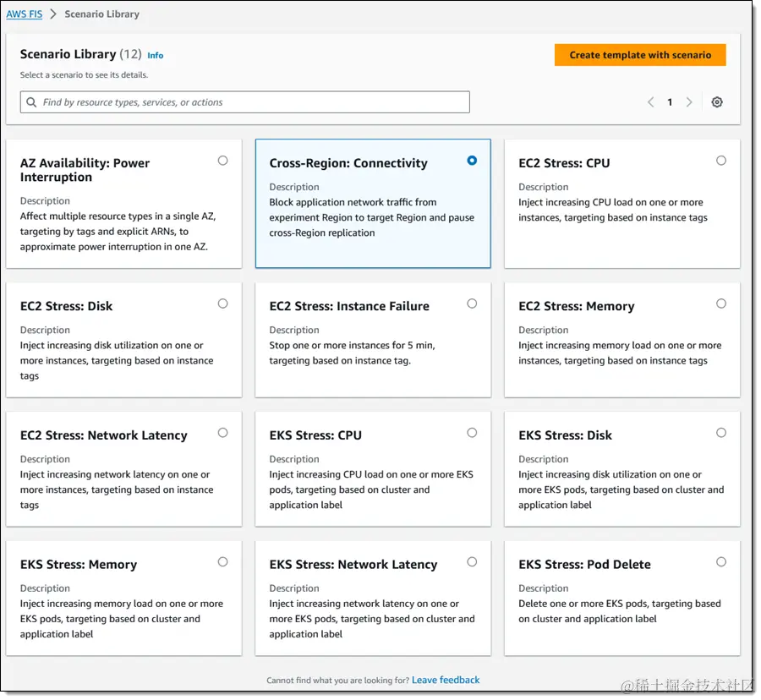Click 'Stop one or more instances for 5 min' description
The image size is (761, 700).
coord(353,354)
